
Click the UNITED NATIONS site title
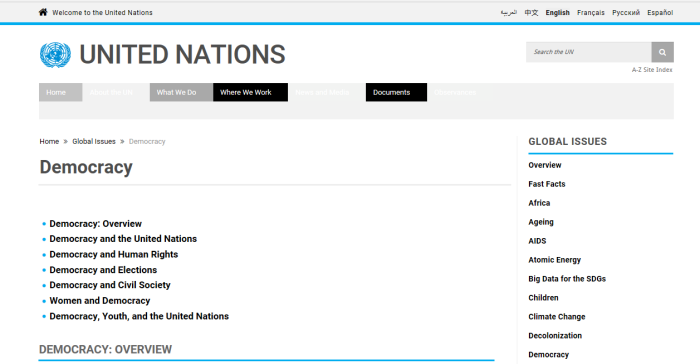pyautogui.click(x=182, y=54)
